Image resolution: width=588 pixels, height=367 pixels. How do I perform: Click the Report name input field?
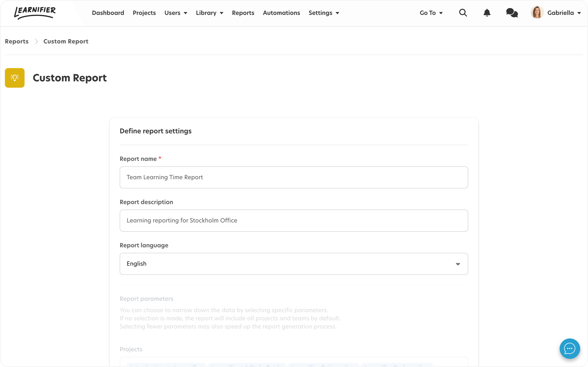(x=293, y=177)
